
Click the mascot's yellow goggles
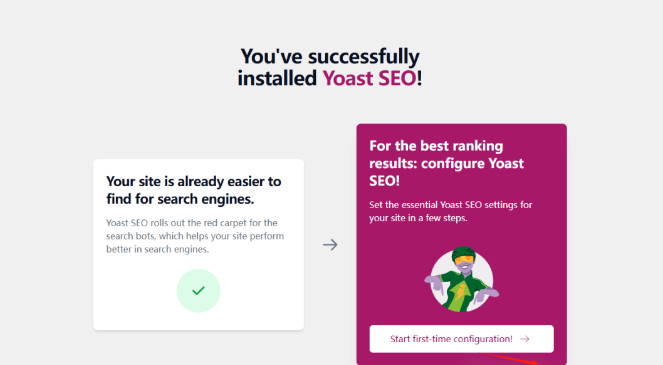[464, 260]
